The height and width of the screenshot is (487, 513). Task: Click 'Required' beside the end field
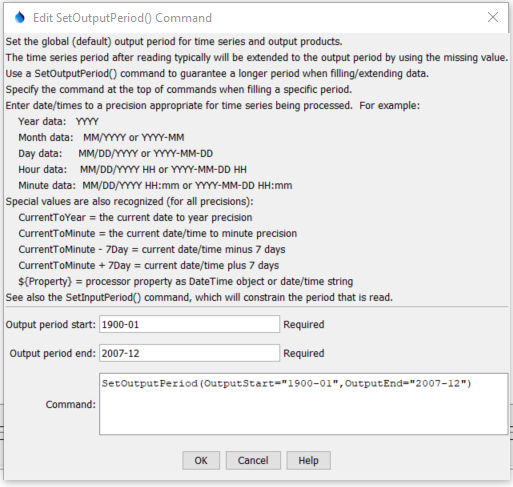pyautogui.click(x=304, y=353)
